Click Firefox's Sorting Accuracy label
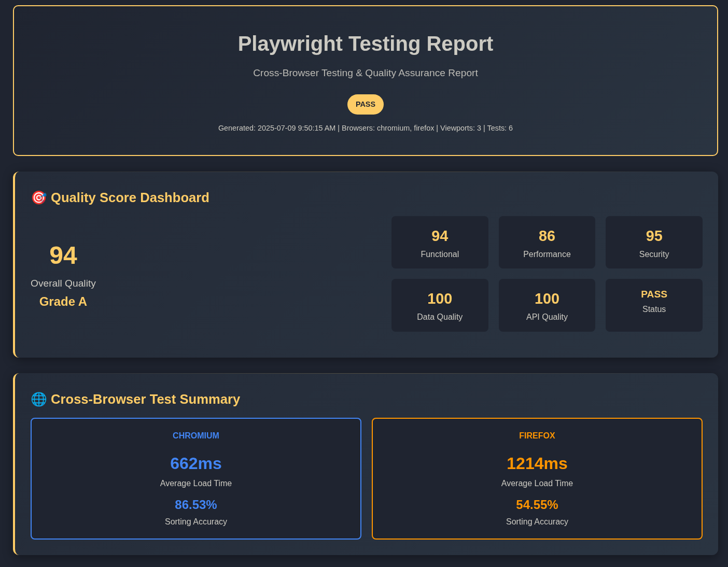Viewport: 728px width, 567px height. pos(537,522)
